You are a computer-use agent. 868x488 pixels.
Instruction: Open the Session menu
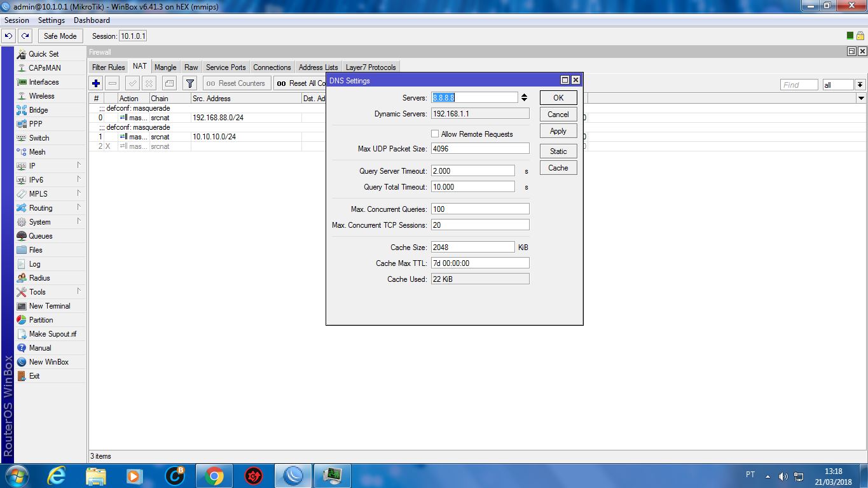pyautogui.click(x=17, y=20)
